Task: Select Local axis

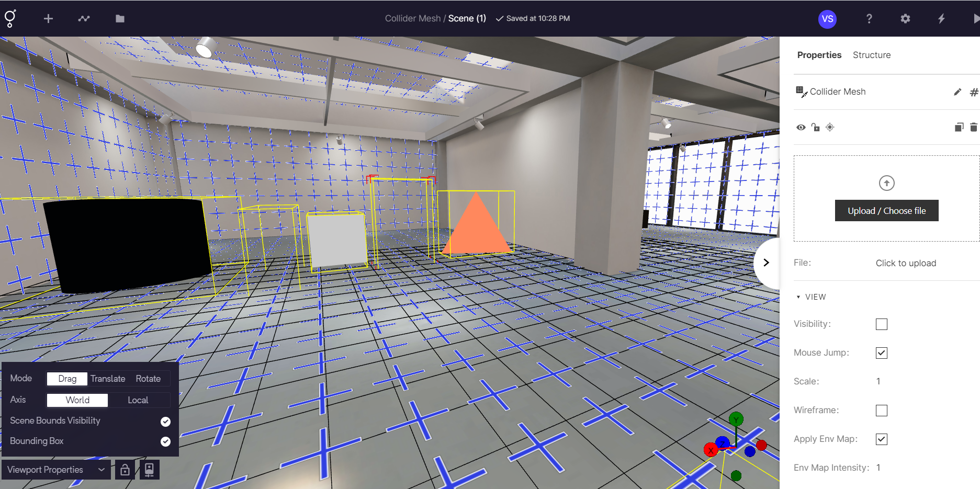Action: coord(138,400)
